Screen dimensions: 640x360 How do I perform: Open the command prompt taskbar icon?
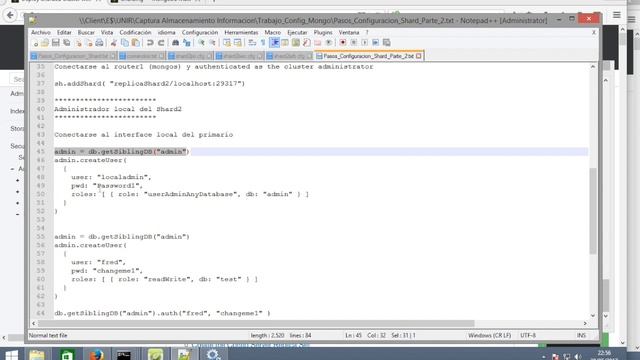[x=124, y=354]
